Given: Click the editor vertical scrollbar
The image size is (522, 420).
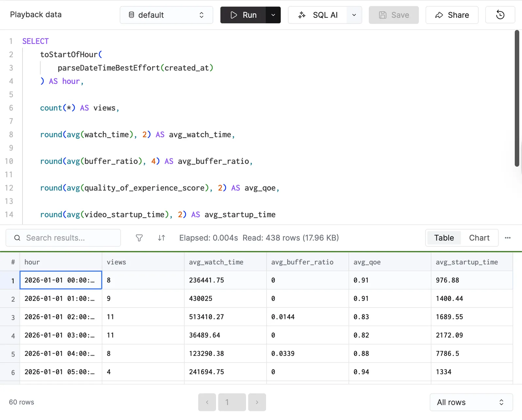Looking at the screenshot, I should 517,98.
